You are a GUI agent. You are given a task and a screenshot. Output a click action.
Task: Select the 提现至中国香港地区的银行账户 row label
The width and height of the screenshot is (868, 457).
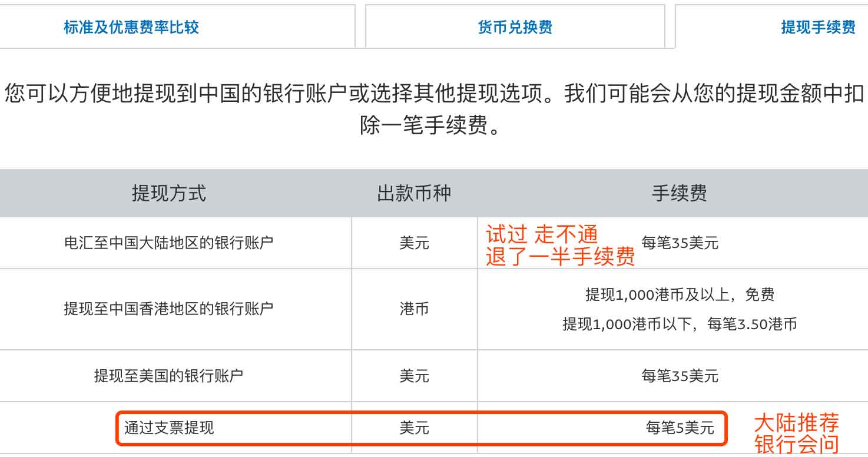point(168,309)
